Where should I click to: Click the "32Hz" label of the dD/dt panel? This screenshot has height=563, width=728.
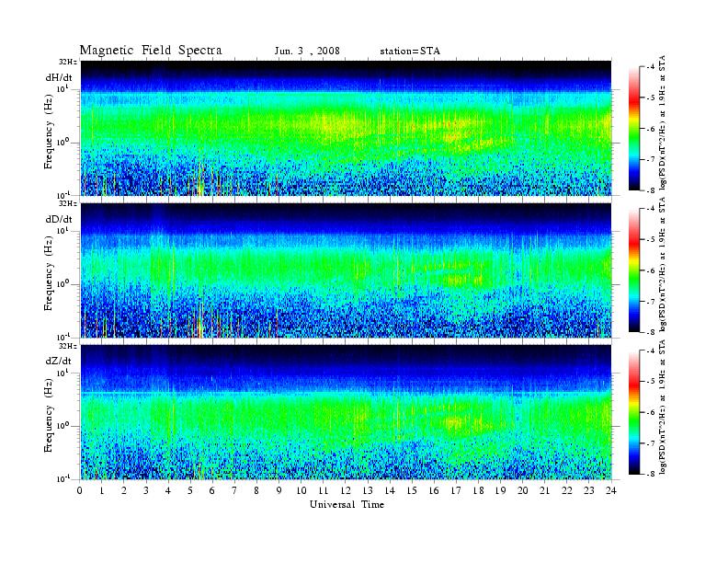tap(68, 203)
